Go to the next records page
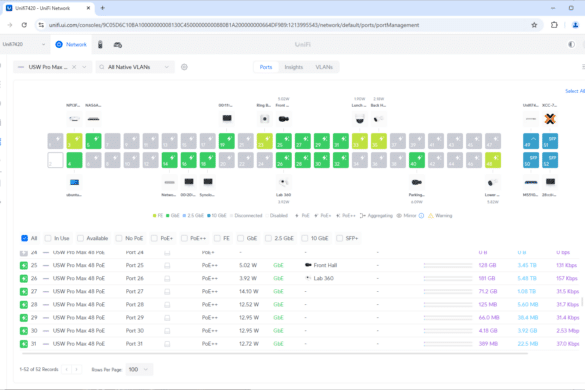 click(76, 369)
